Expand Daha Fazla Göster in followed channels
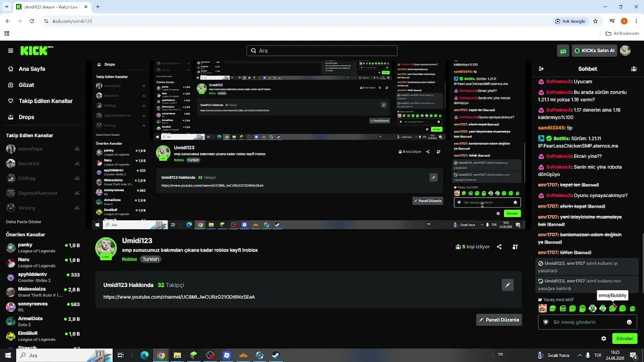The width and height of the screenshot is (644, 362). pyautogui.click(x=24, y=222)
